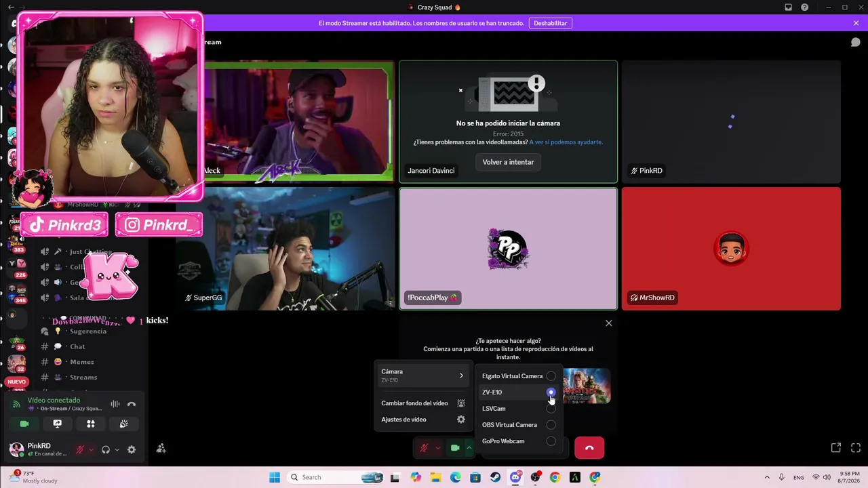868x488 pixels.
Task: Choose GoPro Webcam as camera
Action: coord(519,441)
